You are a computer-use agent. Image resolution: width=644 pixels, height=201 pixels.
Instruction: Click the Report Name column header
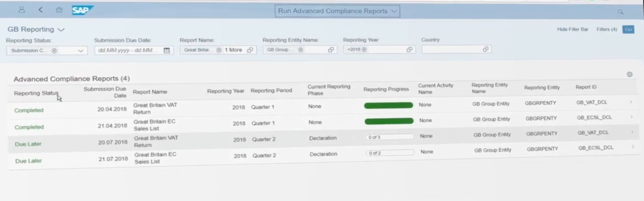pyautogui.click(x=150, y=92)
